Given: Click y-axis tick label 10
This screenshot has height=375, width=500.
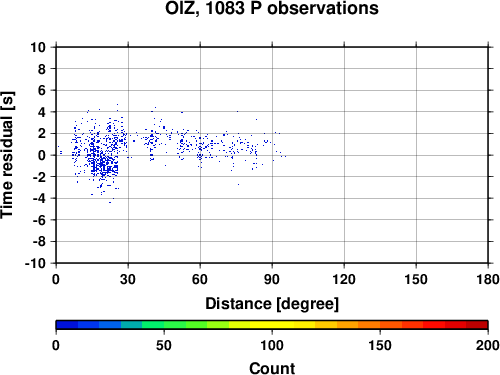Looking at the screenshot, I should (38, 47).
